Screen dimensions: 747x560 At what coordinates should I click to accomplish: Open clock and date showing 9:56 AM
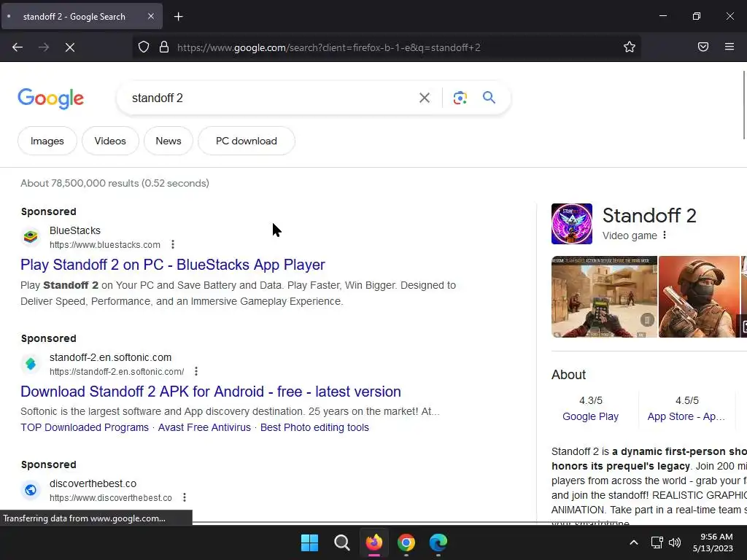click(x=713, y=542)
